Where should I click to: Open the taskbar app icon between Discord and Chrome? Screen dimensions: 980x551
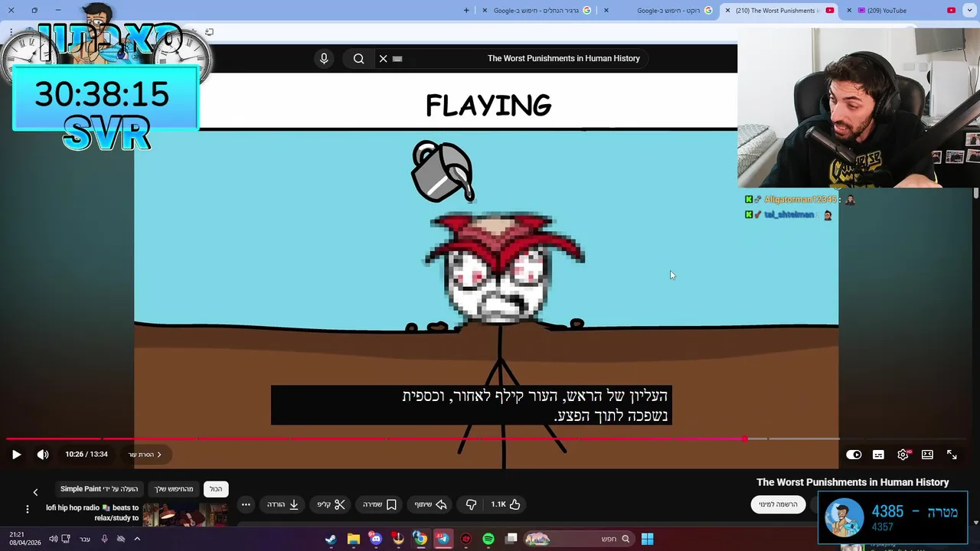pos(397,539)
